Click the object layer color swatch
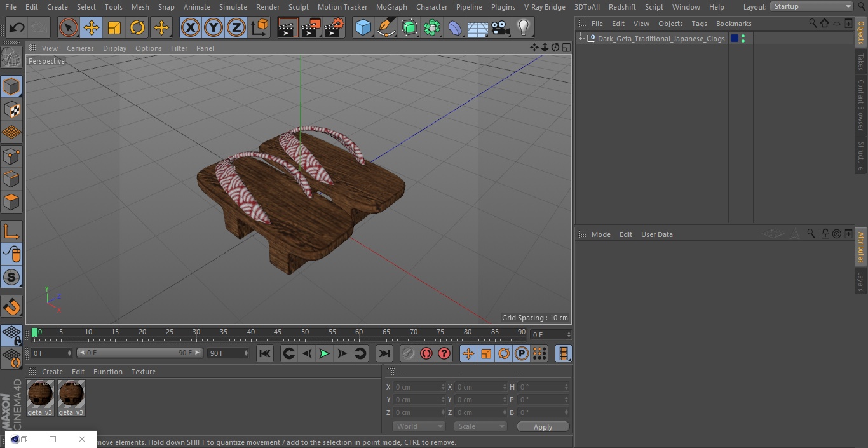This screenshot has width=868, height=448. pos(735,39)
